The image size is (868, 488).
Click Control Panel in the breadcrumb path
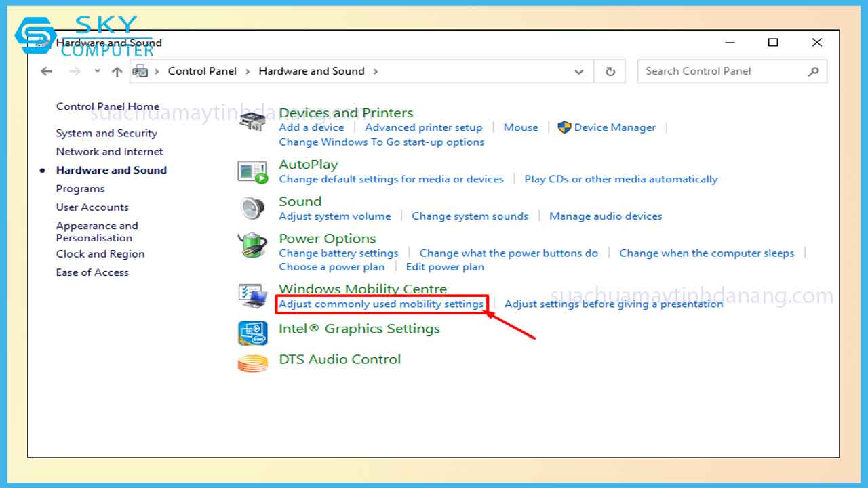pos(202,71)
